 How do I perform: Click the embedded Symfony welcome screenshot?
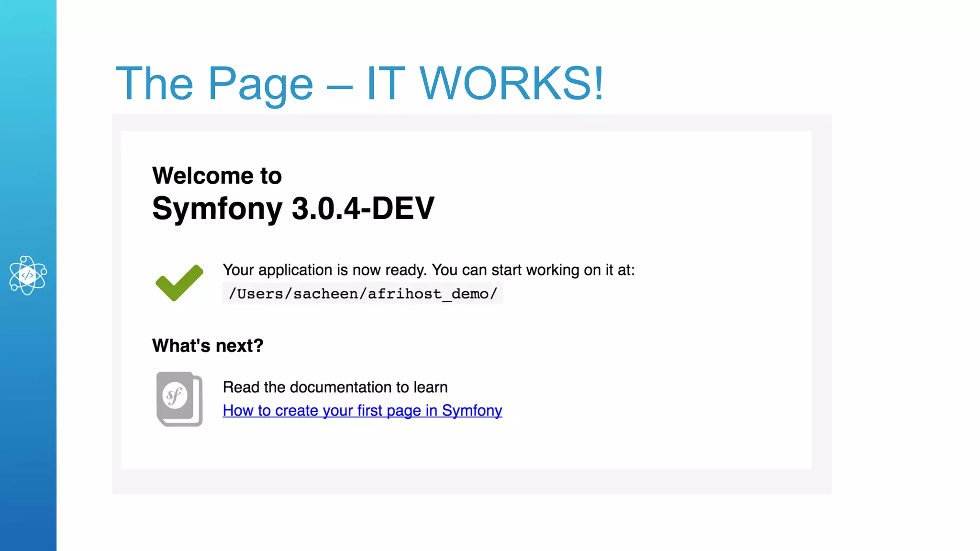tap(622, 359)
